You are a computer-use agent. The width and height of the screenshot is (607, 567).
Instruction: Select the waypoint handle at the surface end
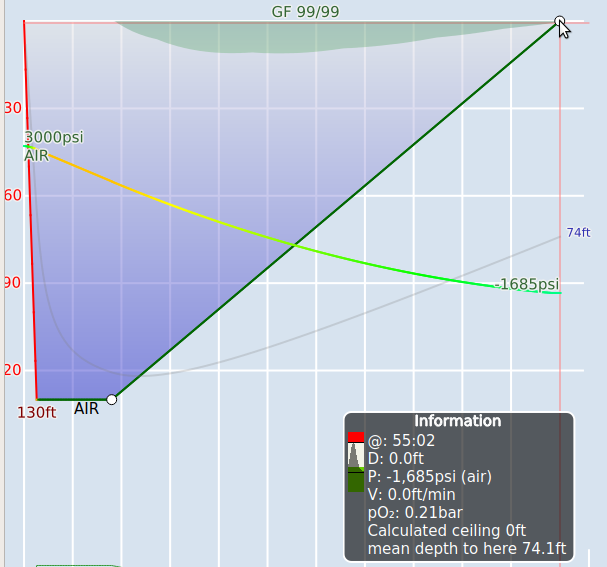[x=559, y=21]
